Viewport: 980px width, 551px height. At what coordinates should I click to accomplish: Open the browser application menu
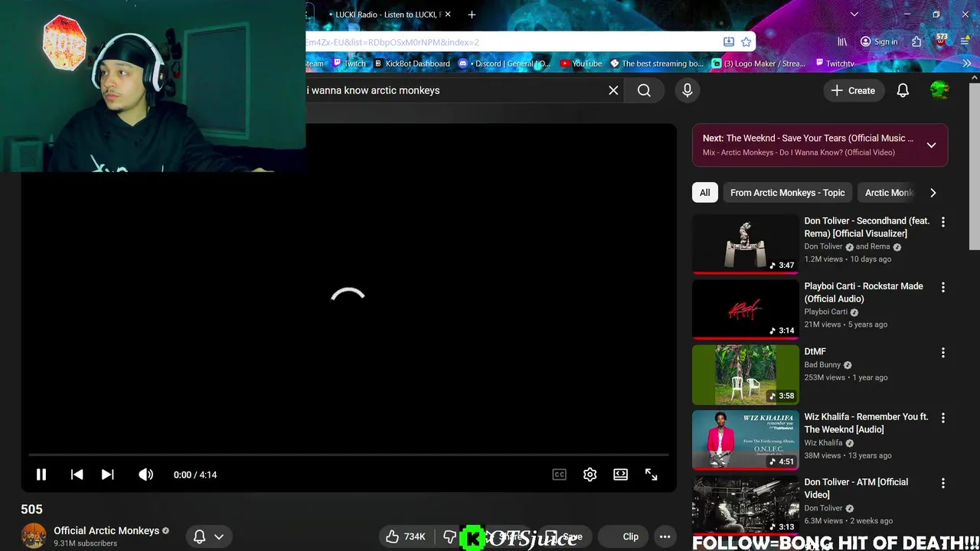(x=965, y=42)
